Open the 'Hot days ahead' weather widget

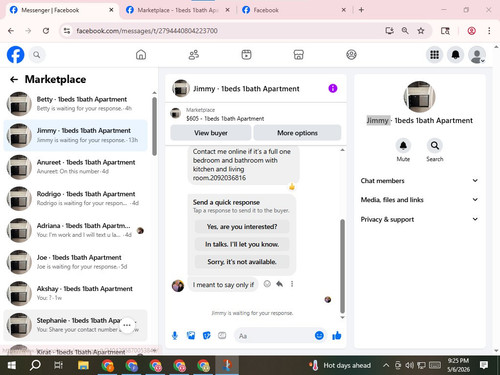coord(341,365)
